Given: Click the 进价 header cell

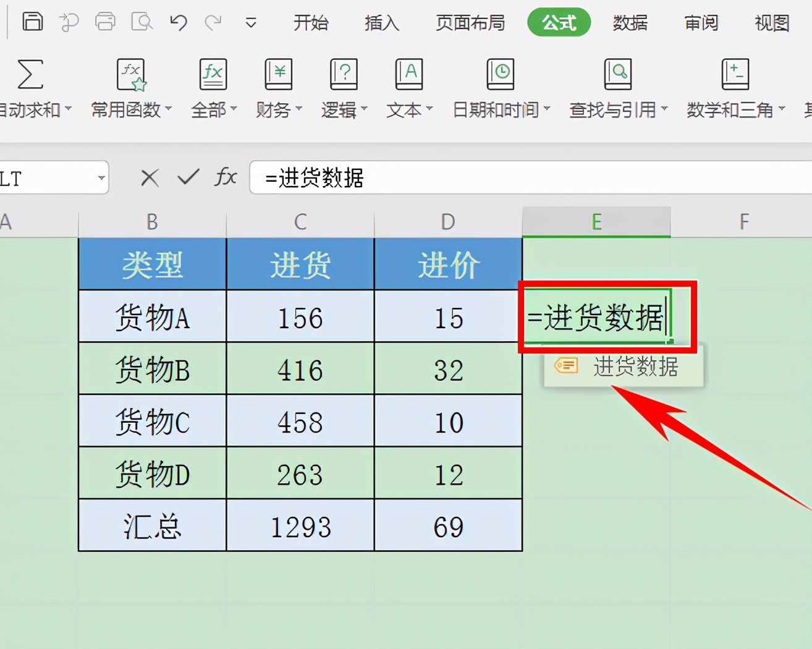Looking at the screenshot, I should coord(448,265).
